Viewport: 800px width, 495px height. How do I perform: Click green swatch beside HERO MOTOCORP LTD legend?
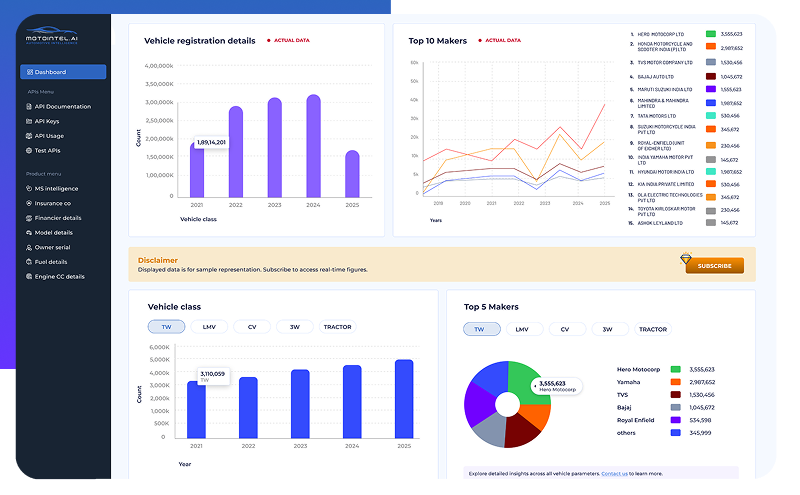pos(711,34)
